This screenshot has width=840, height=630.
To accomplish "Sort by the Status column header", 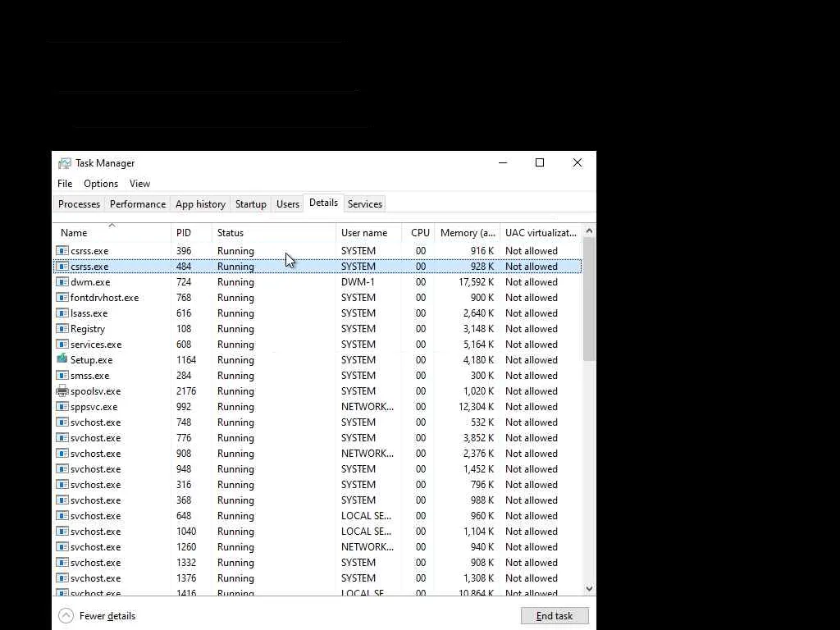I will [x=274, y=232].
